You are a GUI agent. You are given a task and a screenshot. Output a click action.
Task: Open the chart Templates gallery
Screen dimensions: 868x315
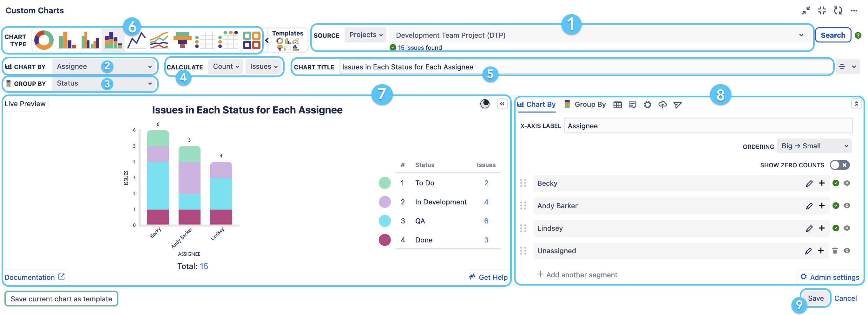point(287,40)
